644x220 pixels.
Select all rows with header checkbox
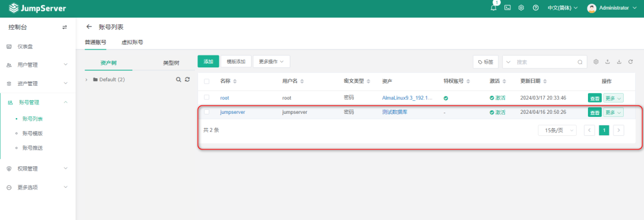click(206, 81)
